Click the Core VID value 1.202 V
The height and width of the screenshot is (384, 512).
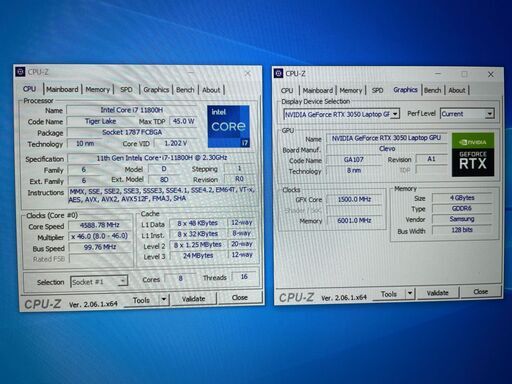pos(175,143)
